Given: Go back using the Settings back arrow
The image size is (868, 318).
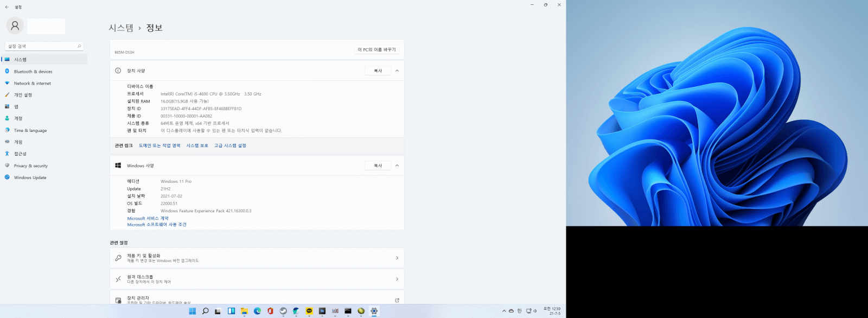Looking at the screenshot, I should pyautogui.click(x=7, y=7).
